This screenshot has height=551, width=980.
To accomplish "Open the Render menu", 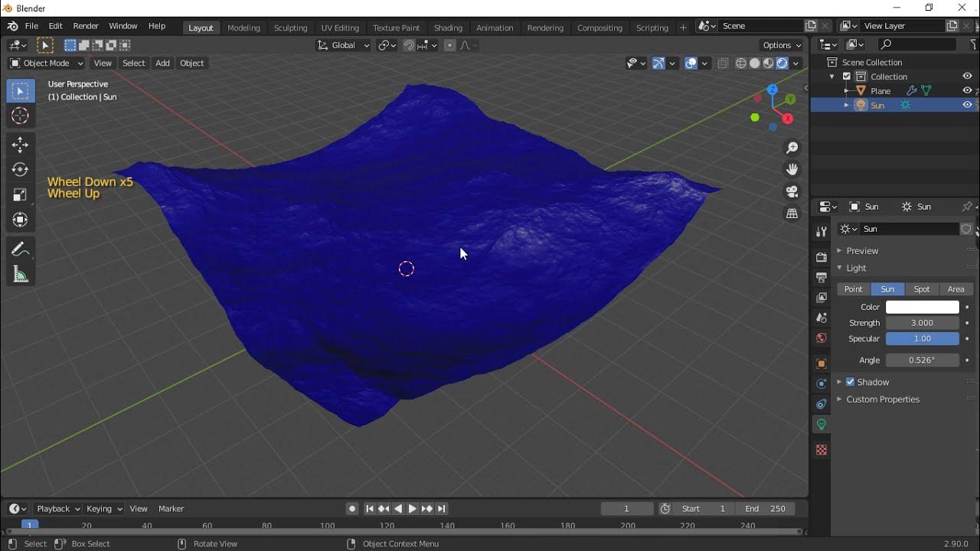I will 86,26.
